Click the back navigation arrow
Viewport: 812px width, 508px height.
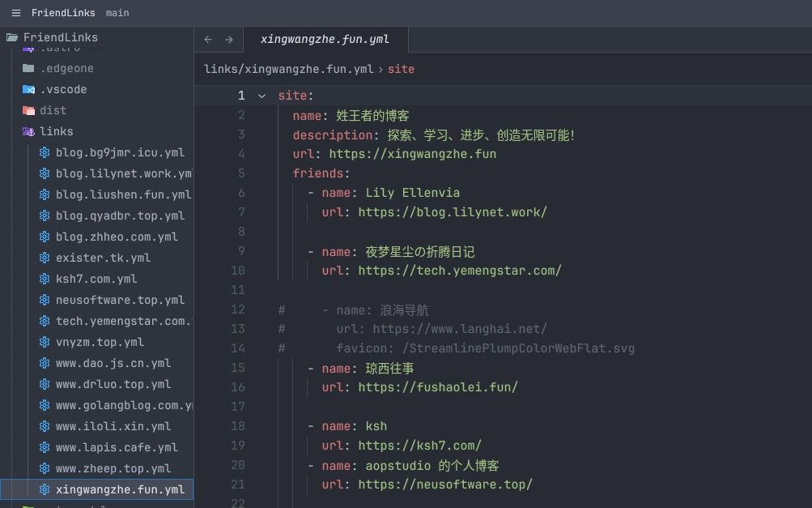point(208,39)
